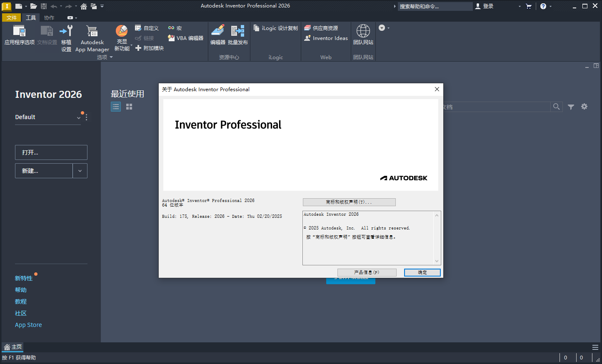
Task: Switch recent files to grid view
Action: 129,107
